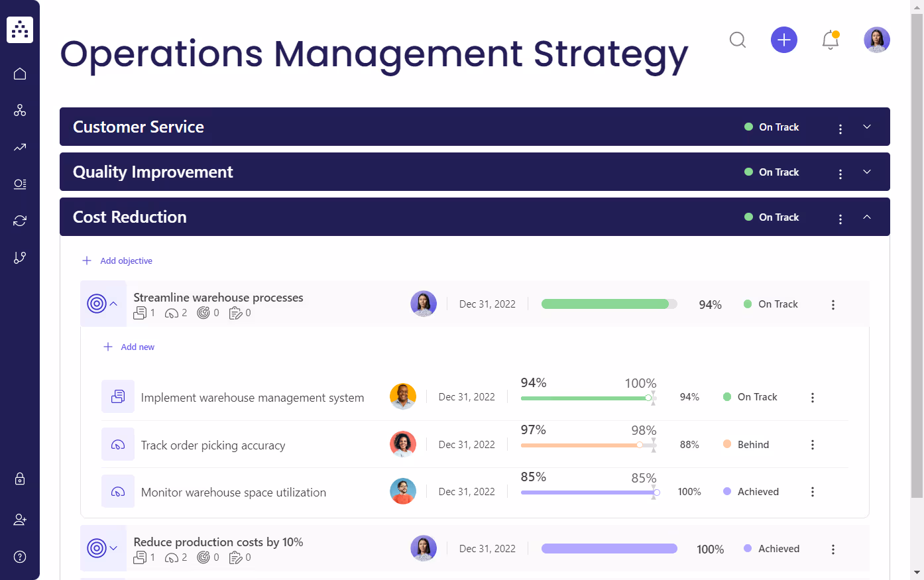This screenshot has height=580, width=924.
Task: Open your profile avatar in the top-right corner
Action: (876, 40)
